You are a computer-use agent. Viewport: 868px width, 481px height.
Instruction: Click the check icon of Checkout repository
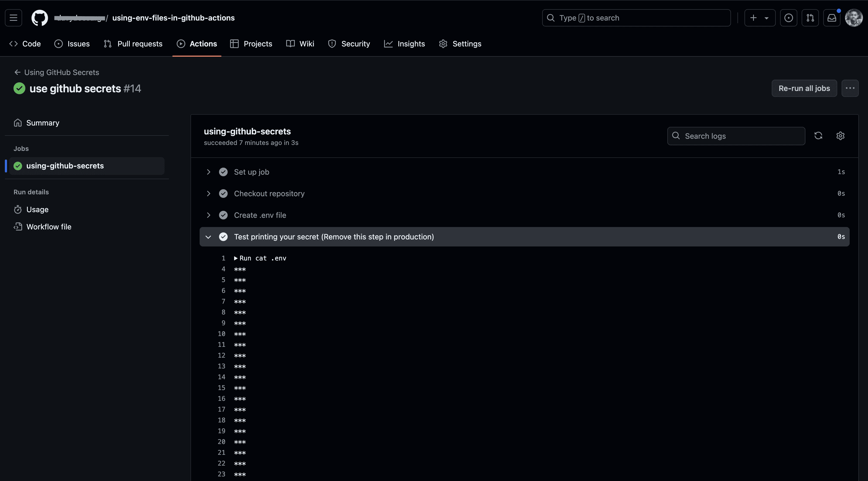223,194
